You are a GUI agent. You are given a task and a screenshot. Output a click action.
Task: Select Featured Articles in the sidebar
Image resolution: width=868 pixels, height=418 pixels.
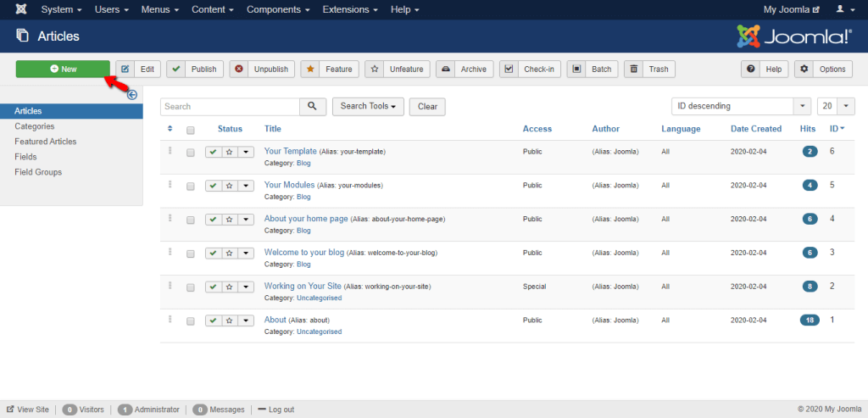point(45,142)
